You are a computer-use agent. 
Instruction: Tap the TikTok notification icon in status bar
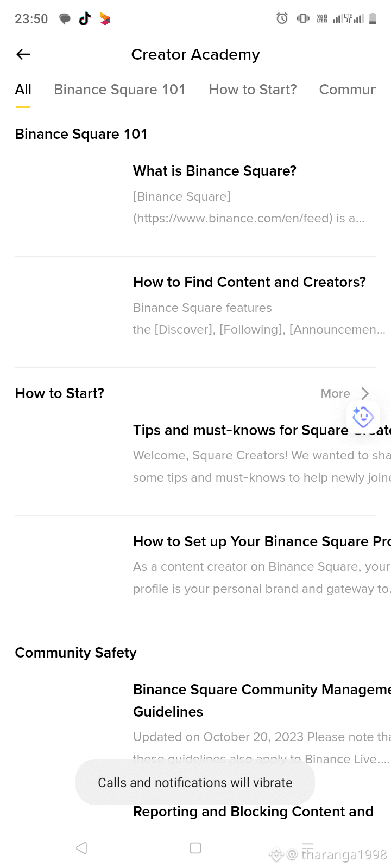[x=85, y=19]
